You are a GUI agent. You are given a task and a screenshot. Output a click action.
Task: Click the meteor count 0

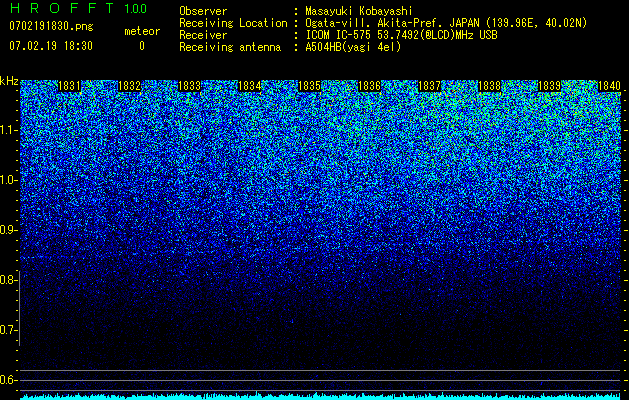[142, 46]
